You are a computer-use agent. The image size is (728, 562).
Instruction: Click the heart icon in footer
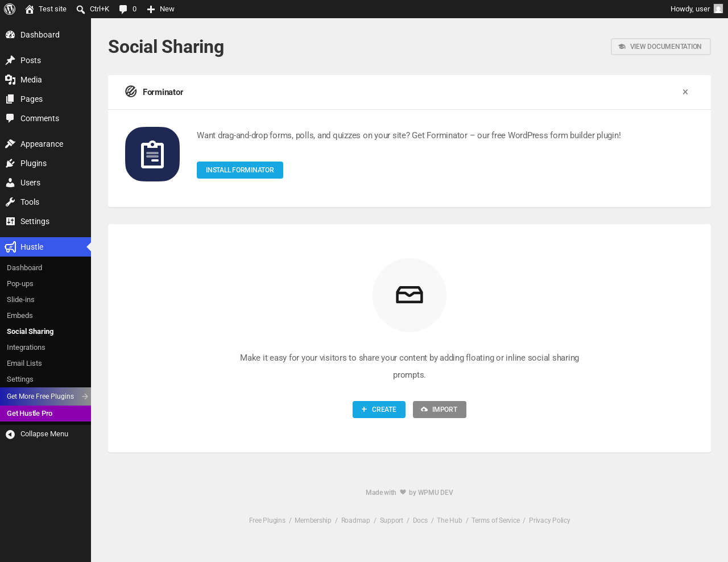[403, 492]
